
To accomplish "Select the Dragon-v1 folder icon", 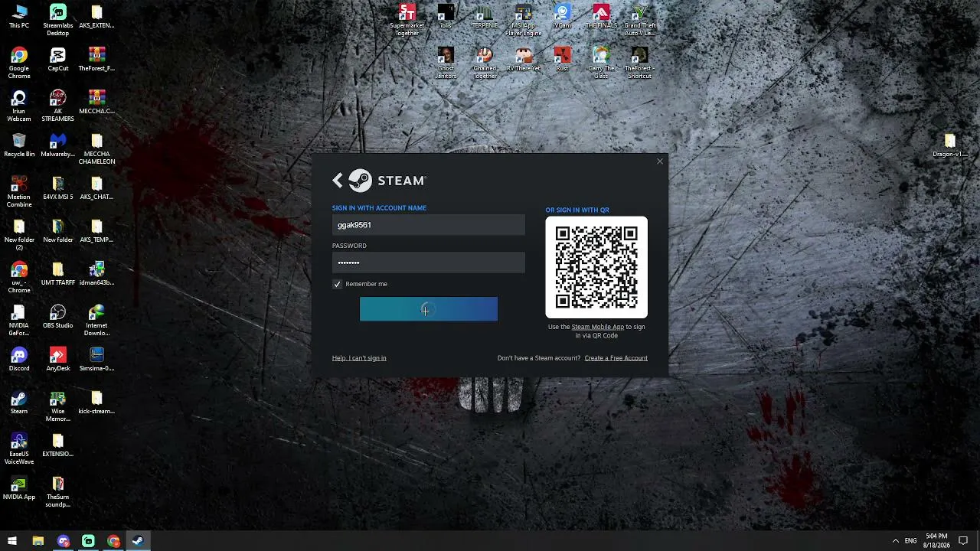I will coord(950,145).
